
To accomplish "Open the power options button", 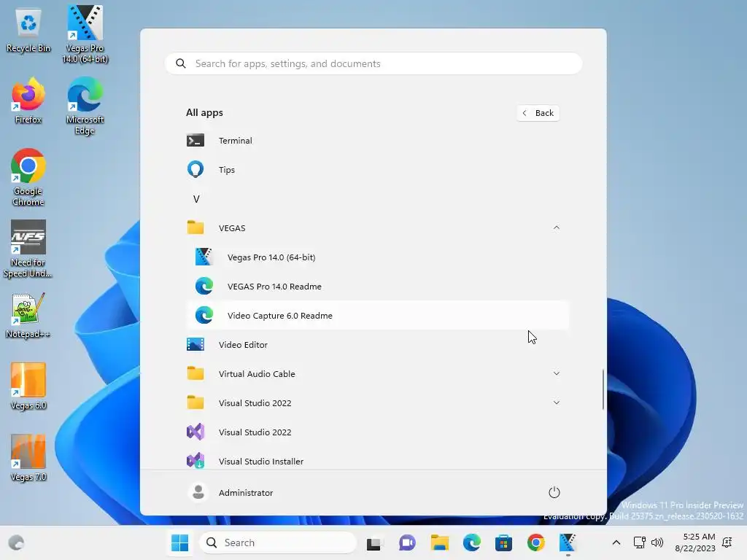I will coord(554,492).
